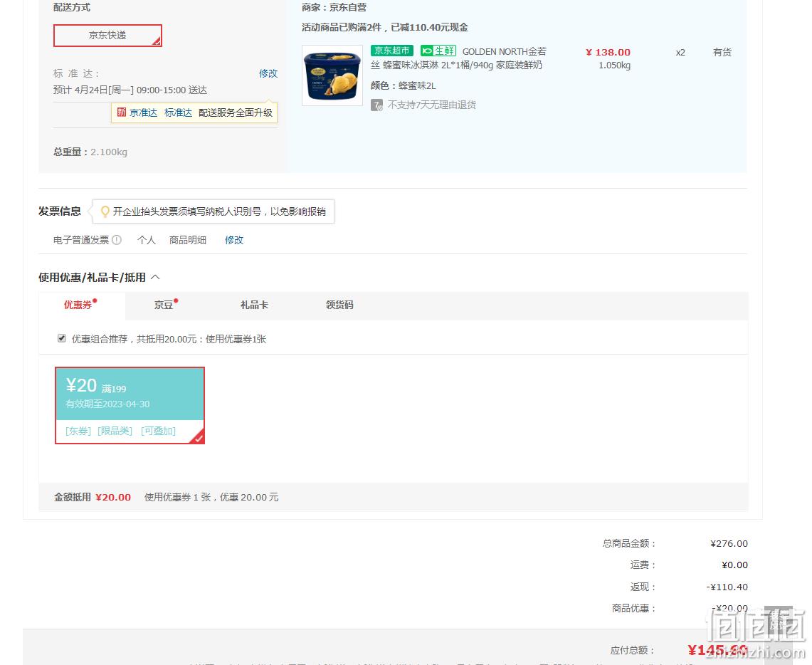Click the 配送服务全面升级 notice text
Image resolution: width=812 pixels, height=665 pixels.
pos(236,112)
